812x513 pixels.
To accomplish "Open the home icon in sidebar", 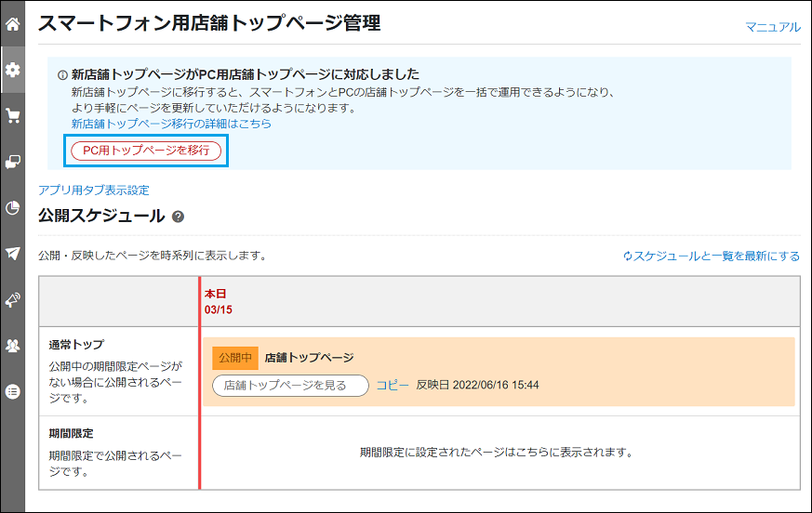I will coord(12,24).
